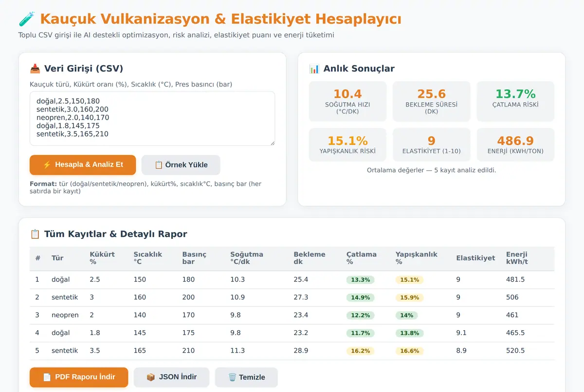Click the Sıcaklık °C column header
Image resolution: width=584 pixels, height=392 pixels.
[x=148, y=258]
